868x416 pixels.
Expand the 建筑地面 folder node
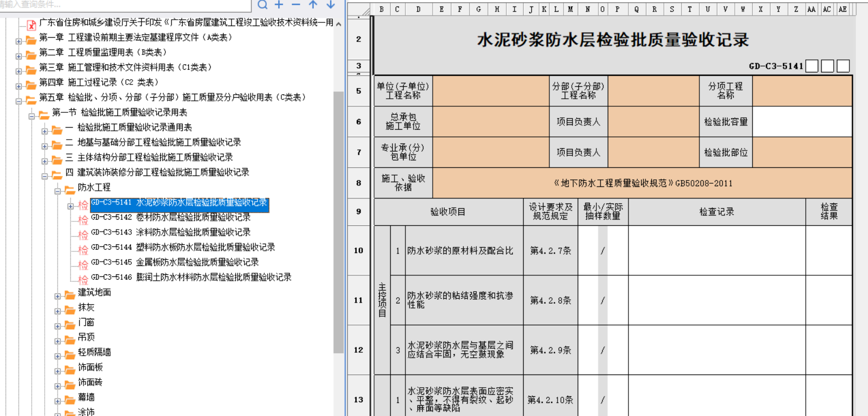coord(58,296)
